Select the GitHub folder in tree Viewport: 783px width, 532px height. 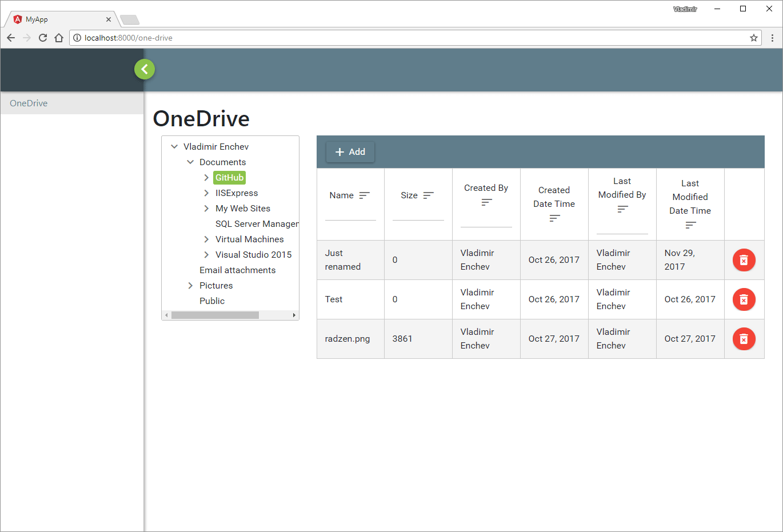pyautogui.click(x=229, y=178)
